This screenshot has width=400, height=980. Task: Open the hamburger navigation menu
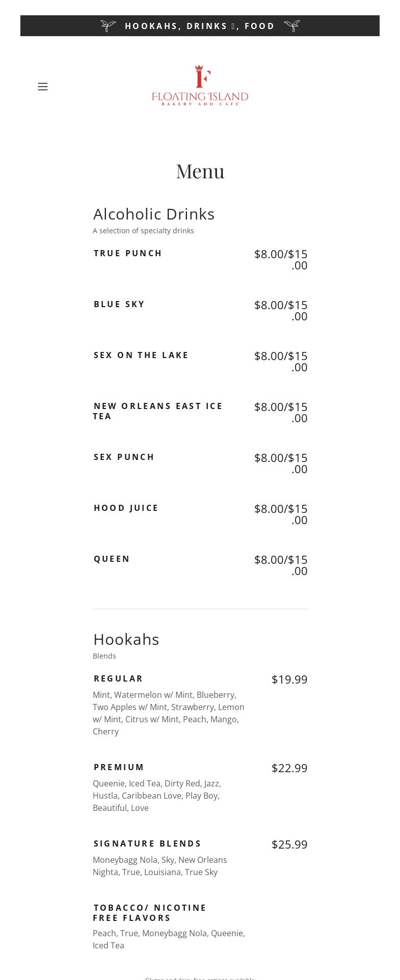point(43,87)
